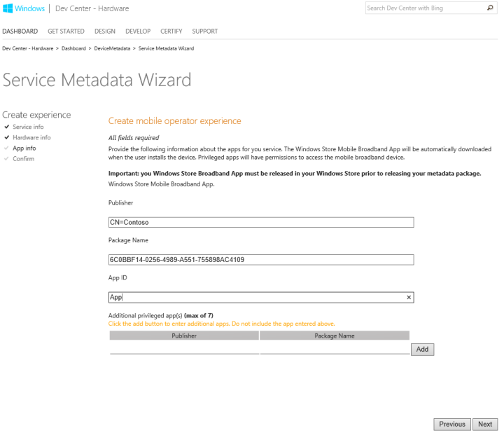Click the orange 'Click the add button' hint
This screenshot has width=504, height=435.
coord(221,324)
